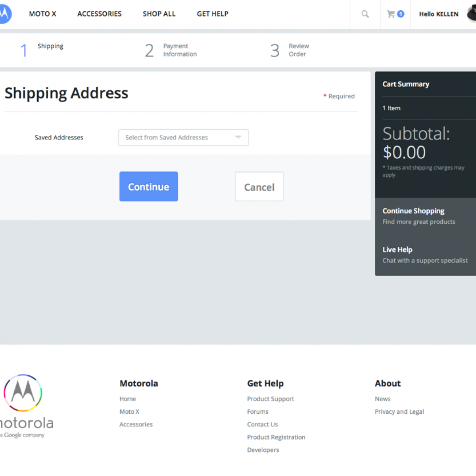Open the Moto X footer link

click(129, 412)
